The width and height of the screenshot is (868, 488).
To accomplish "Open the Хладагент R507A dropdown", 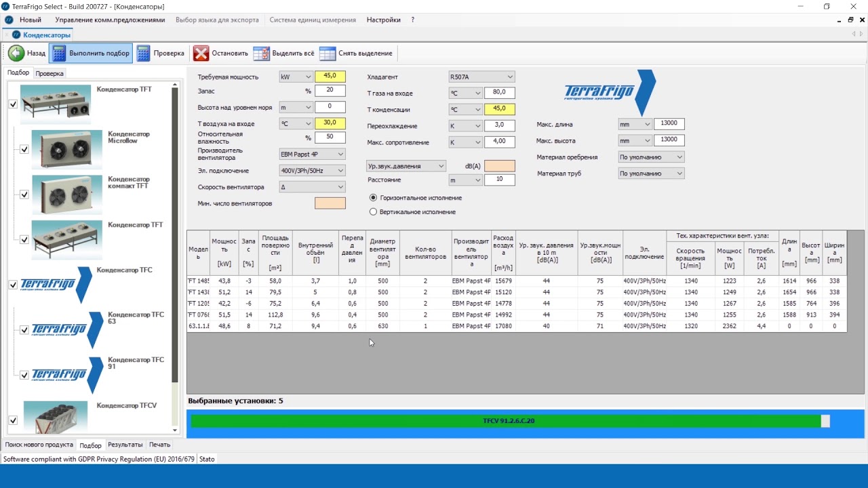I will click(x=481, y=77).
